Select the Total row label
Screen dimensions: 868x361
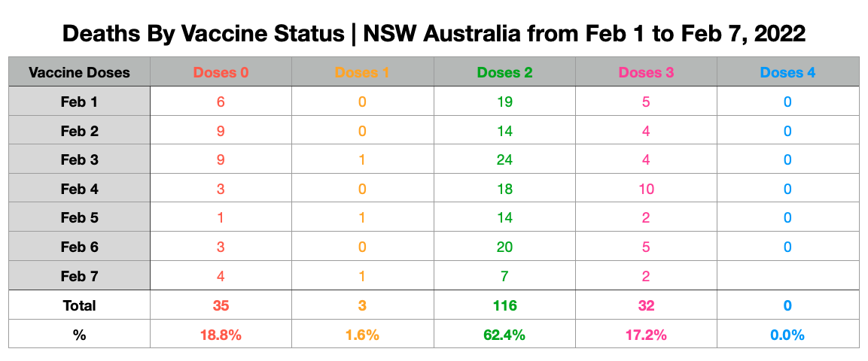point(79,305)
